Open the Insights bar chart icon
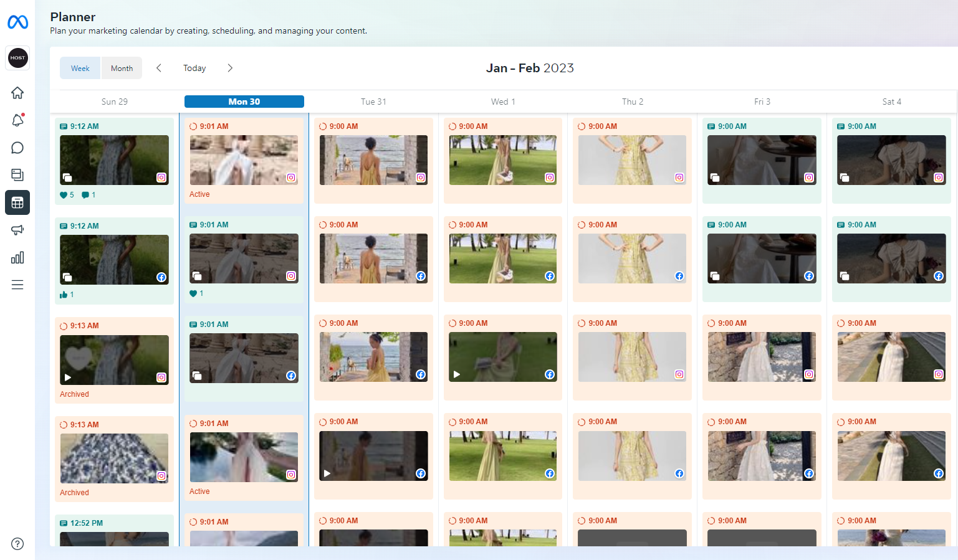The height and width of the screenshot is (560, 958). pyautogui.click(x=17, y=257)
